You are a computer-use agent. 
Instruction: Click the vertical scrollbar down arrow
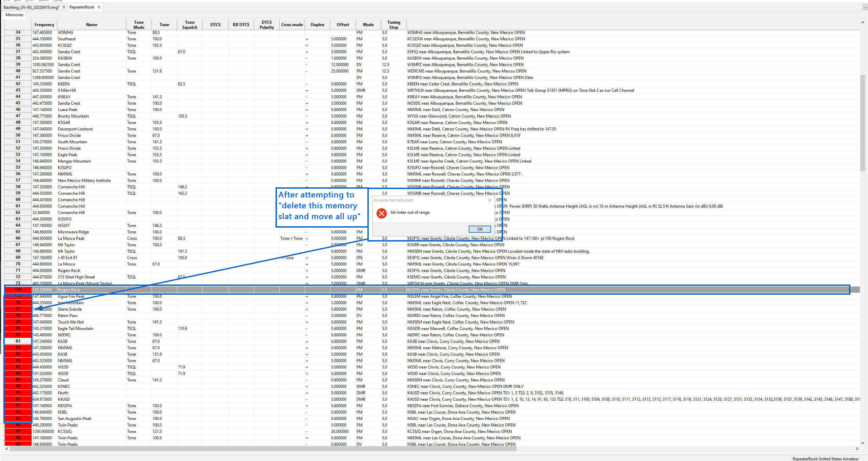pos(863,443)
